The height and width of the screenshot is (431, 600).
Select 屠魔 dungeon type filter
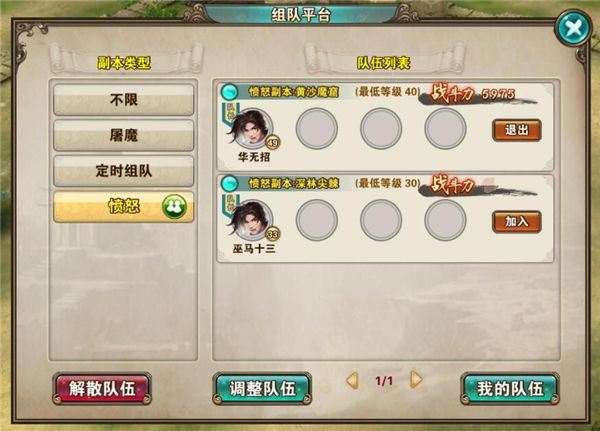tap(124, 136)
